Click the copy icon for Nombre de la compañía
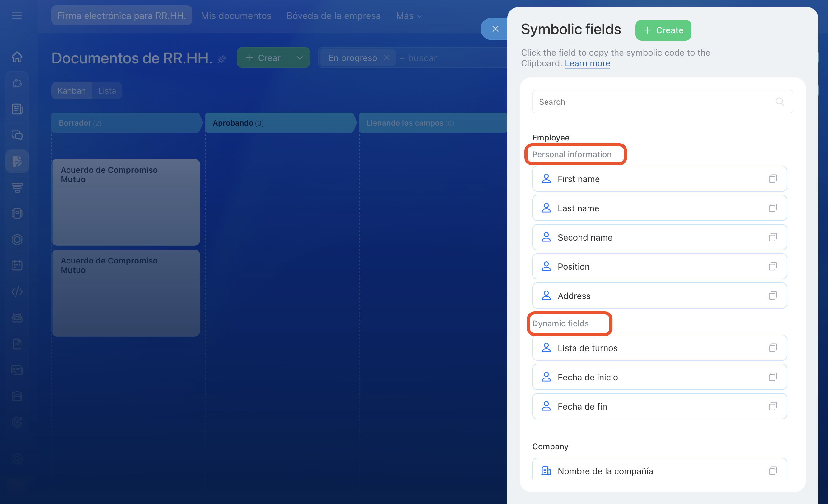Image resolution: width=828 pixels, height=504 pixels. click(x=773, y=470)
